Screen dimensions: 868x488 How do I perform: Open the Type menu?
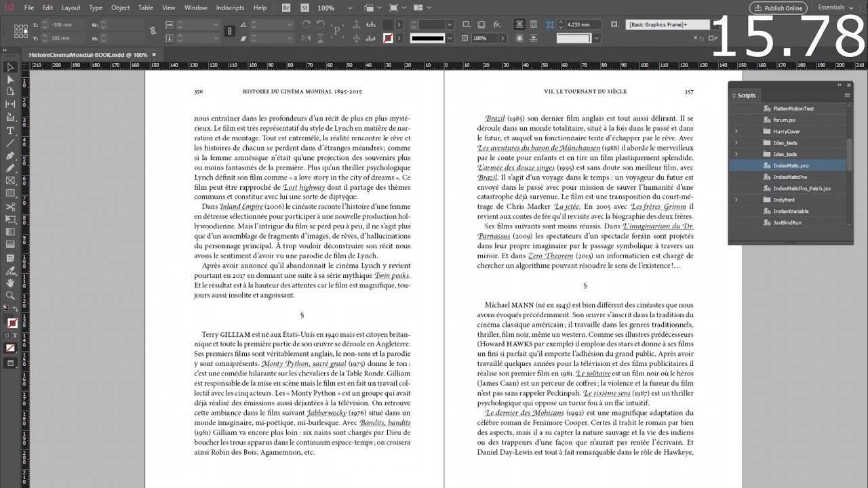pyautogui.click(x=96, y=7)
